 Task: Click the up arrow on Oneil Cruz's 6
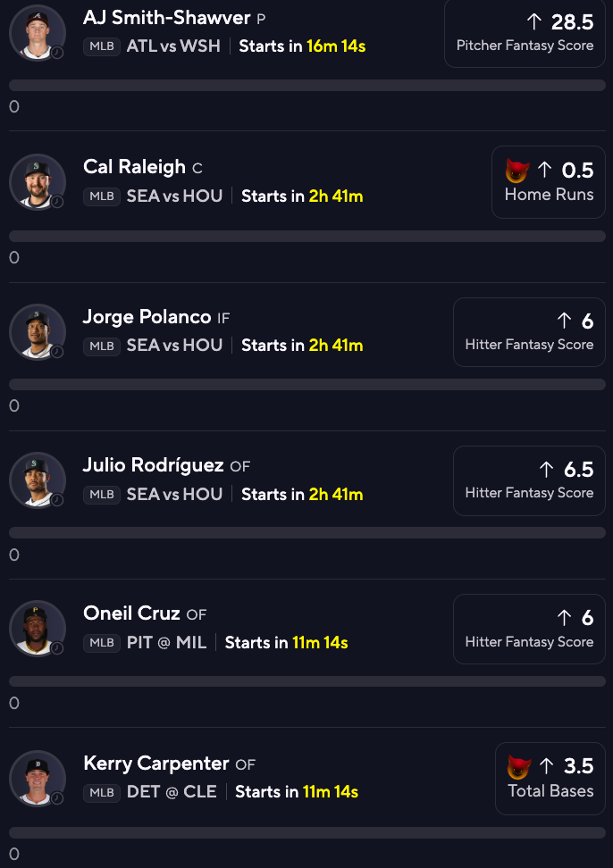564,618
